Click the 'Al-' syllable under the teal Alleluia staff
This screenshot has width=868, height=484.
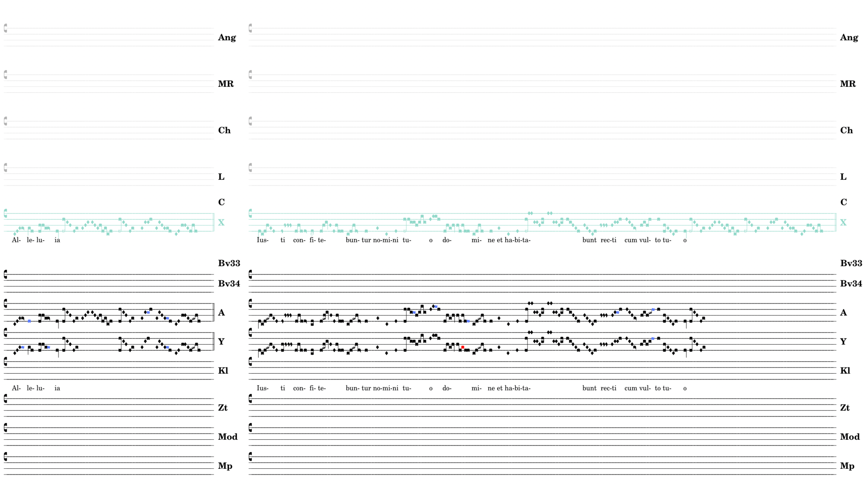click(16, 240)
